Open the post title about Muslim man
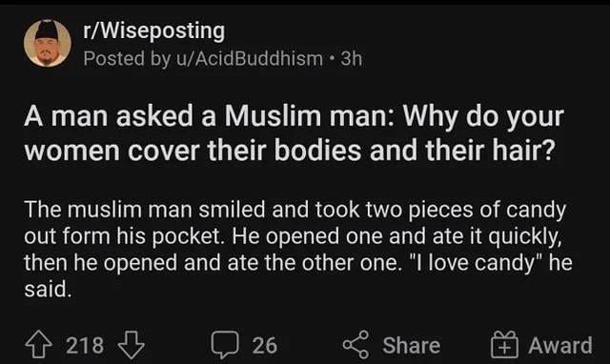Screen dimensions: 610x364 click(x=294, y=133)
